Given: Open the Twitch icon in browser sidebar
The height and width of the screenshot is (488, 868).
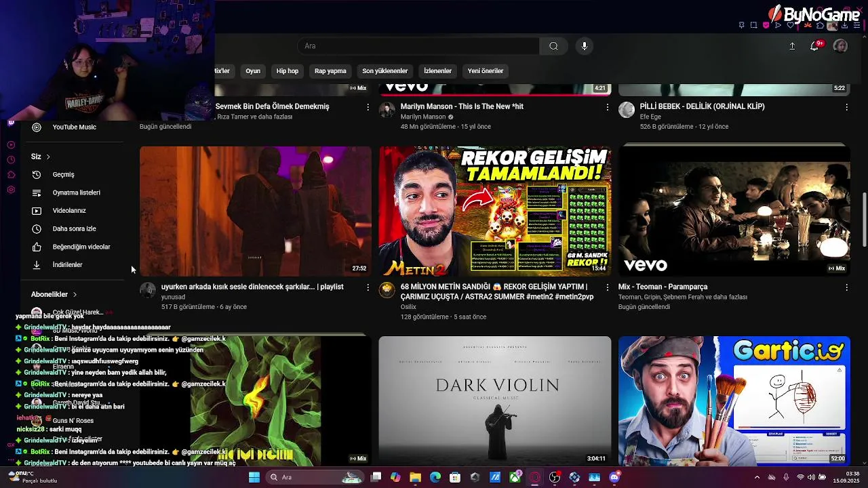Looking at the screenshot, I should coord(11,123).
